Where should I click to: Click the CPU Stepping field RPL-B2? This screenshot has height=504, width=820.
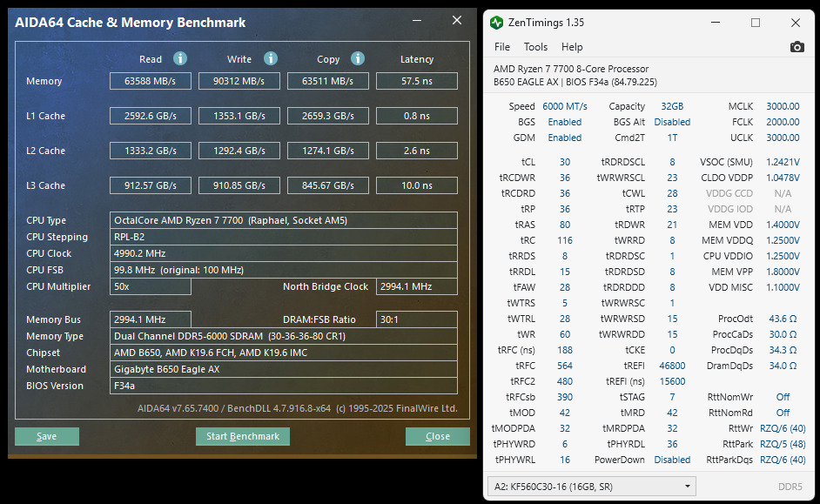tap(284, 237)
